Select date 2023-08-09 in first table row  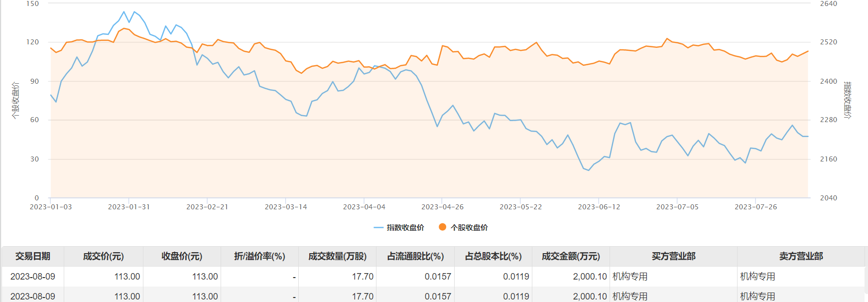[x=33, y=277]
